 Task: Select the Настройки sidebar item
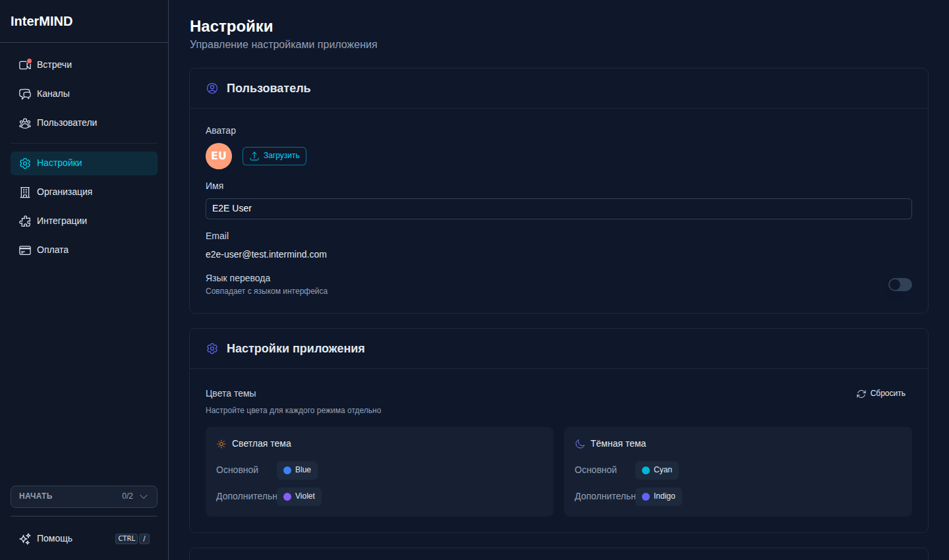pos(84,163)
